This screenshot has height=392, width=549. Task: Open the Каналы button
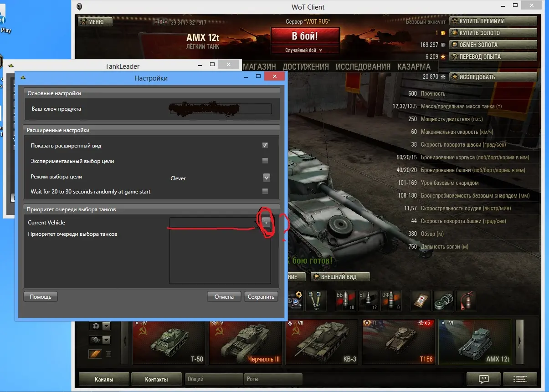point(104,379)
